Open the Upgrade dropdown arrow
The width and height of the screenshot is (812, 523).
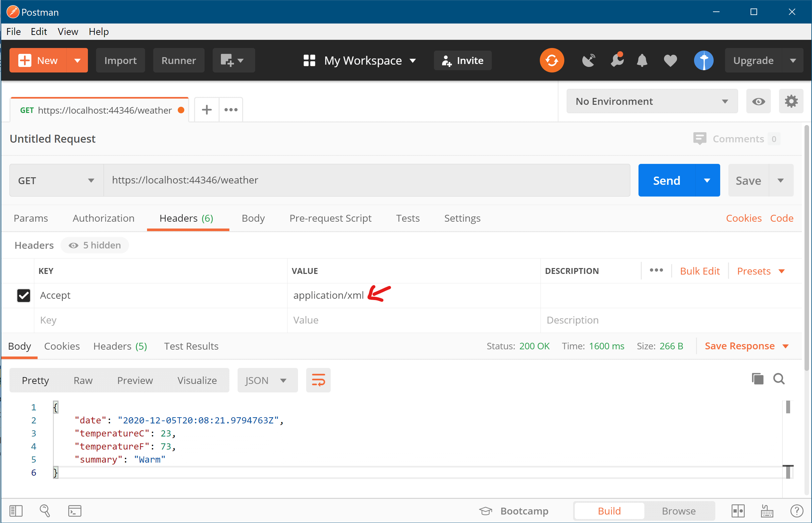pos(793,60)
